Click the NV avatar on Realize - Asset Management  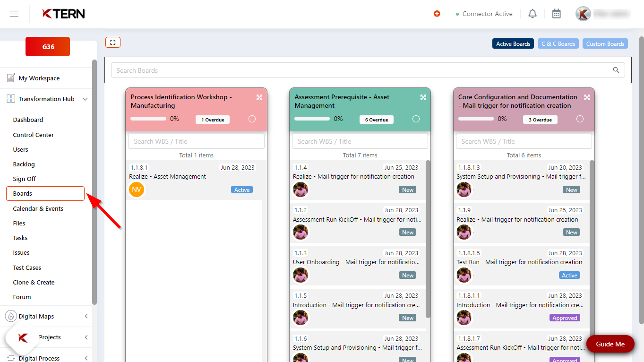tap(137, 190)
